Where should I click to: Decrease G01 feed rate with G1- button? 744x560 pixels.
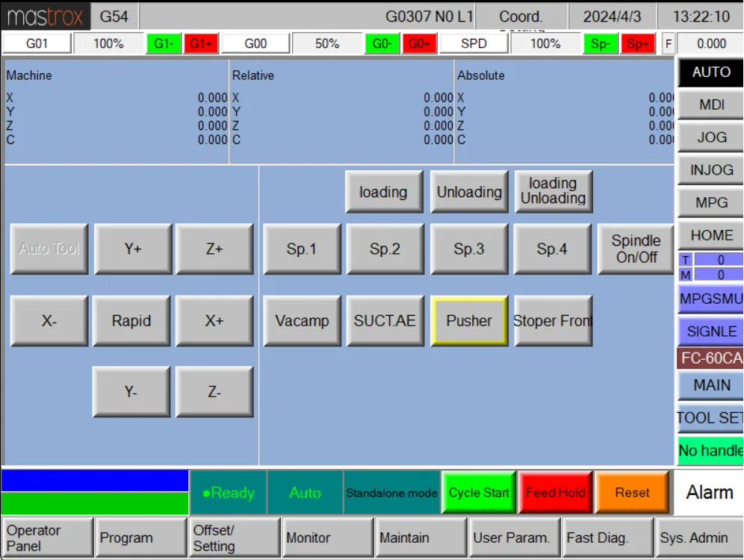tap(164, 43)
